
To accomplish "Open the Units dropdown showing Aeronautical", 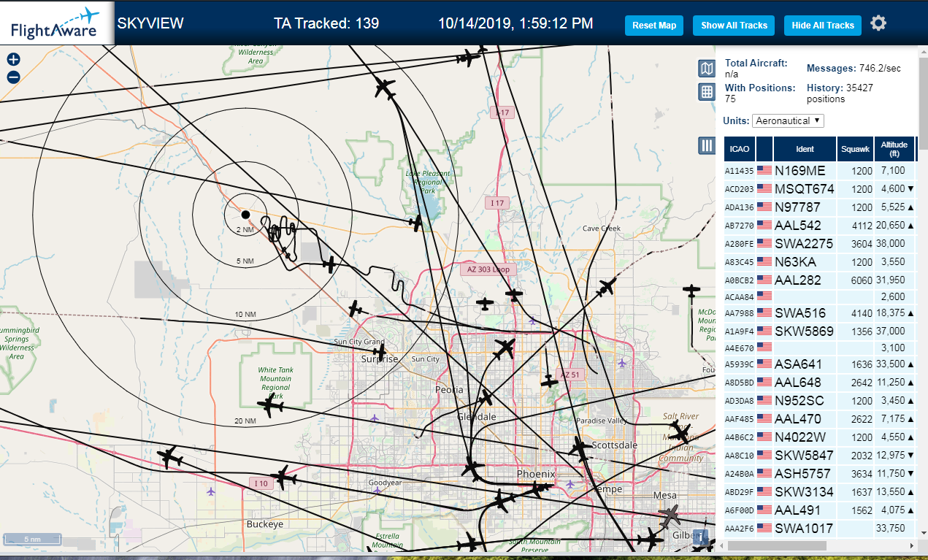I will coord(788,120).
